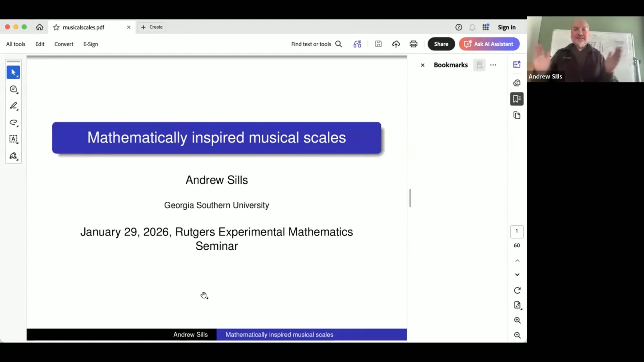The height and width of the screenshot is (362, 644).
Task: Select the Add text box tool
Action: 13,139
